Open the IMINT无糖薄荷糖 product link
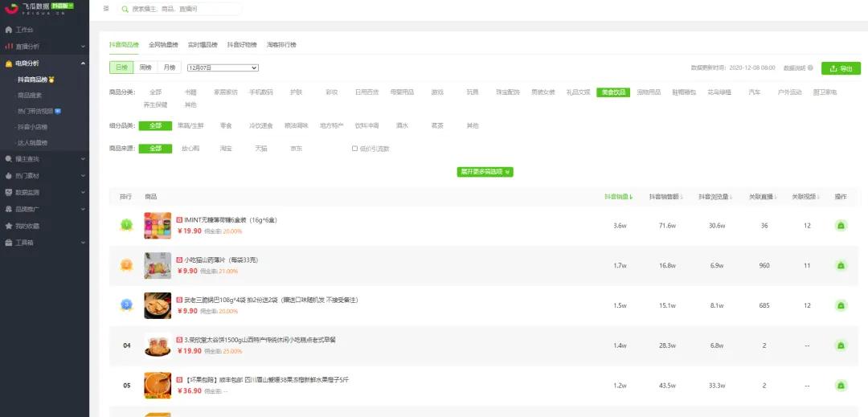868x417 pixels. (x=231, y=220)
